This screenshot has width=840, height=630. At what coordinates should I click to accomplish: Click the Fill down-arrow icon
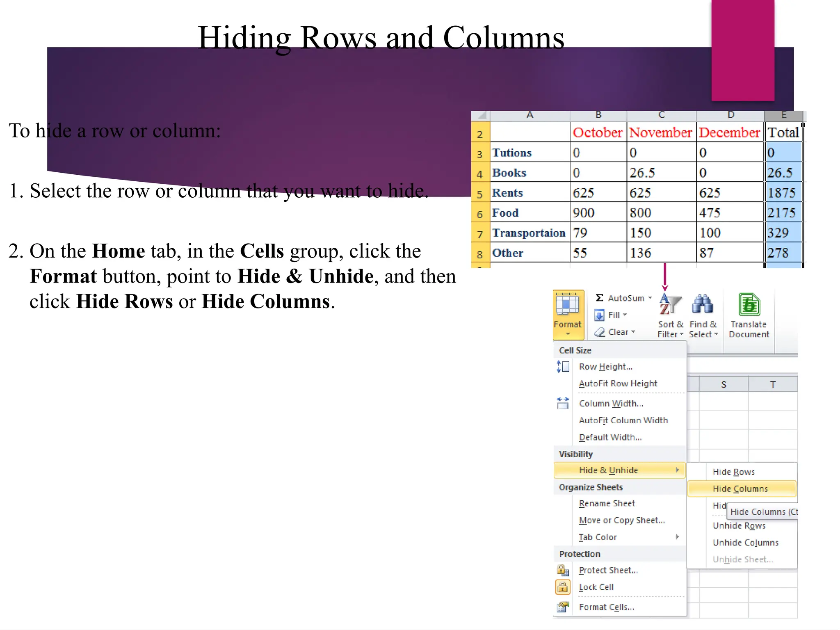click(599, 315)
